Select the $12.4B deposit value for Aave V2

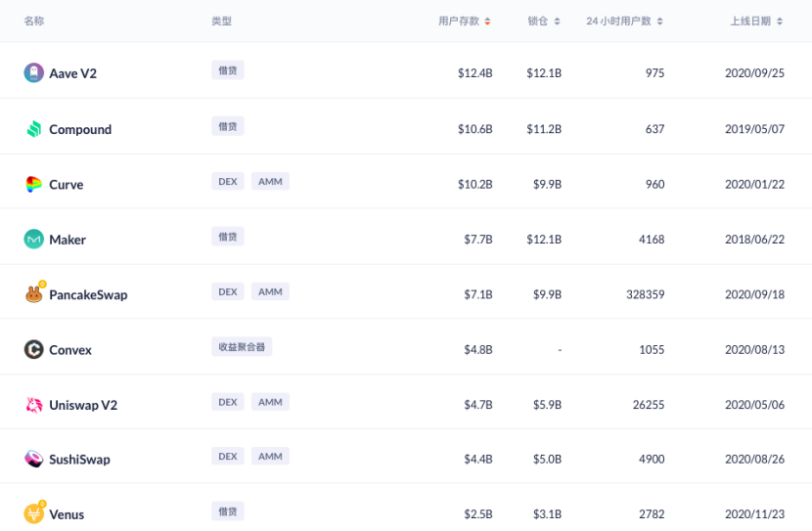click(x=474, y=73)
